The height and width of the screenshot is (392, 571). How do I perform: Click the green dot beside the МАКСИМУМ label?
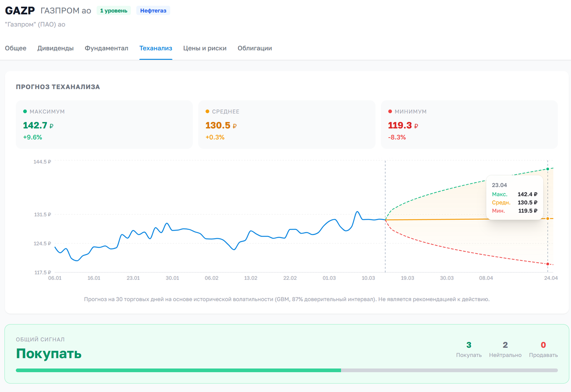pyautogui.click(x=25, y=111)
